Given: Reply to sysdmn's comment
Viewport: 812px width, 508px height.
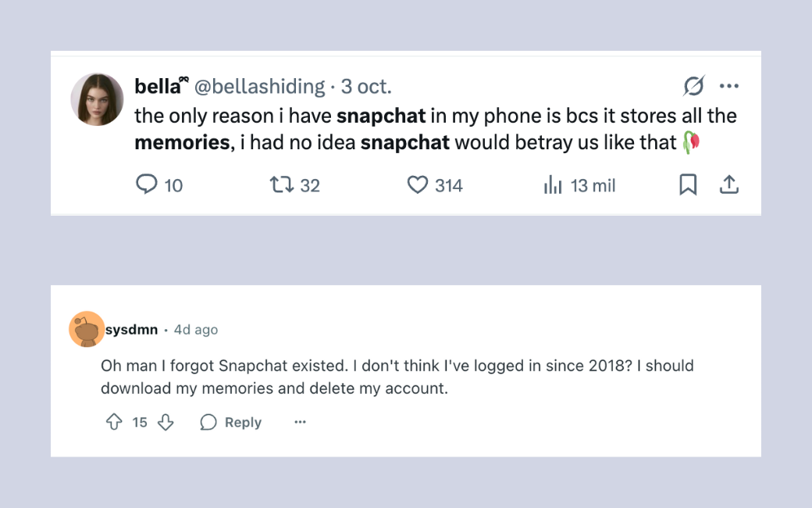Looking at the screenshot, I should (x=231, y=422).
